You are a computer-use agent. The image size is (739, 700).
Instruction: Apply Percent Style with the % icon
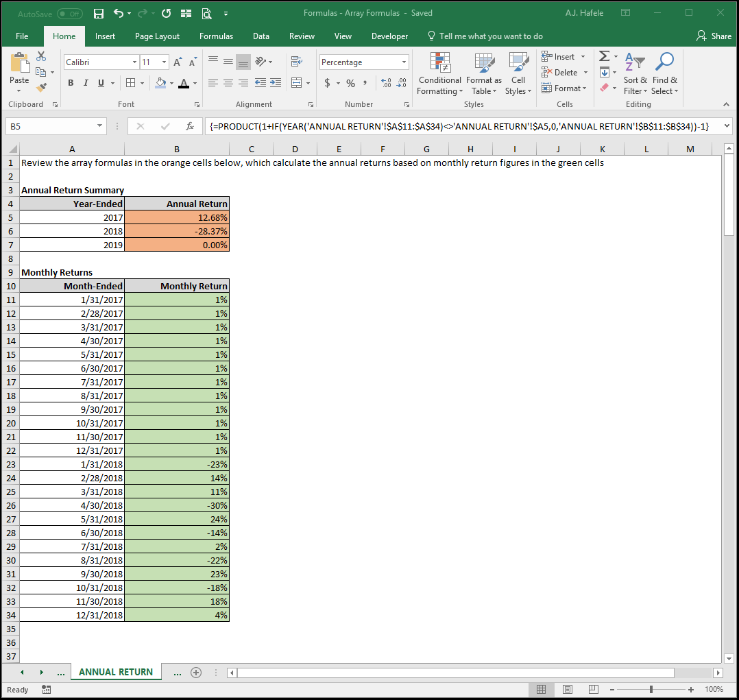[x=350, y=84]
